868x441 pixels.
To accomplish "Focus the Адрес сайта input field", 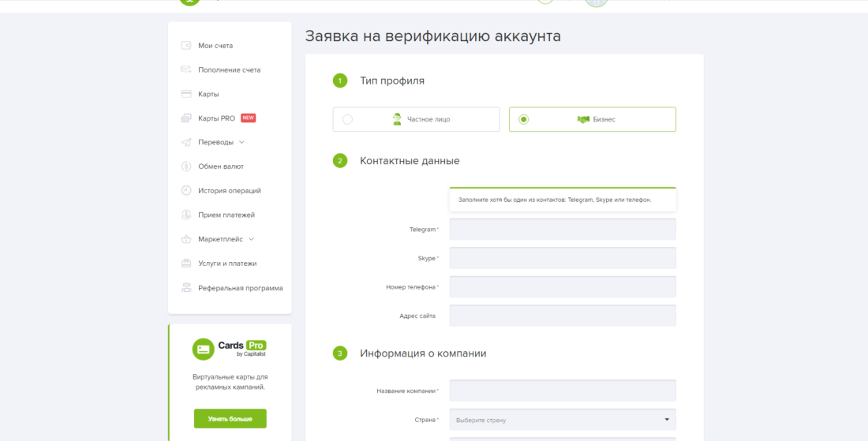I will click(x=563, y=316).
